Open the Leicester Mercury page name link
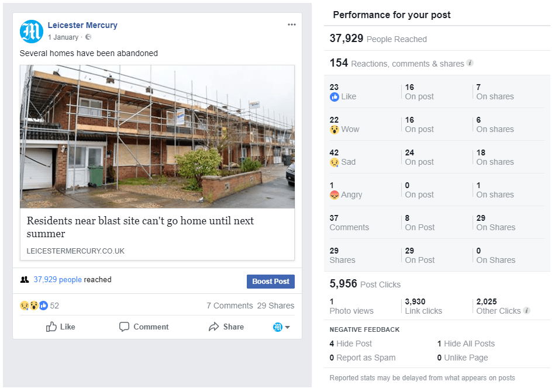The image size is (555, 392). click(82, 25)
